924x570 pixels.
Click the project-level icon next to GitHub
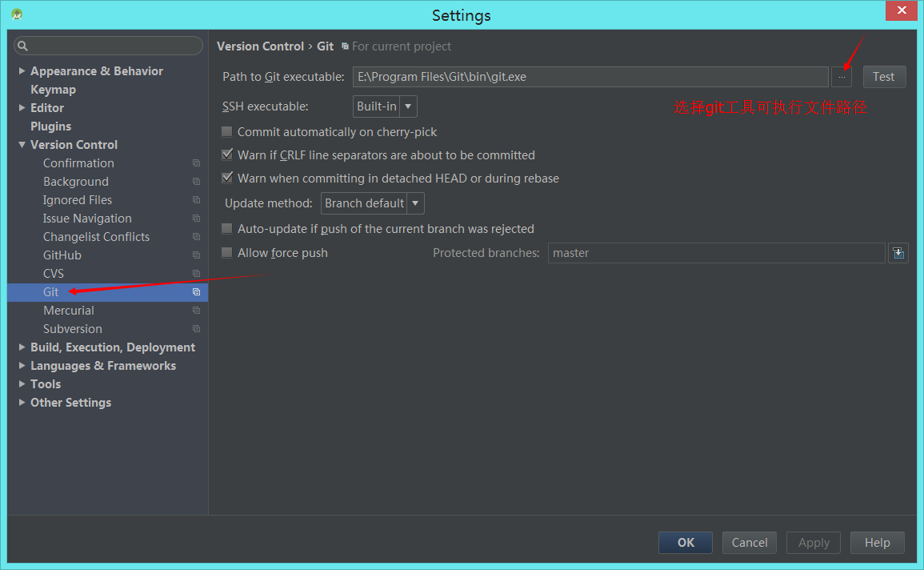pos(196,255)
